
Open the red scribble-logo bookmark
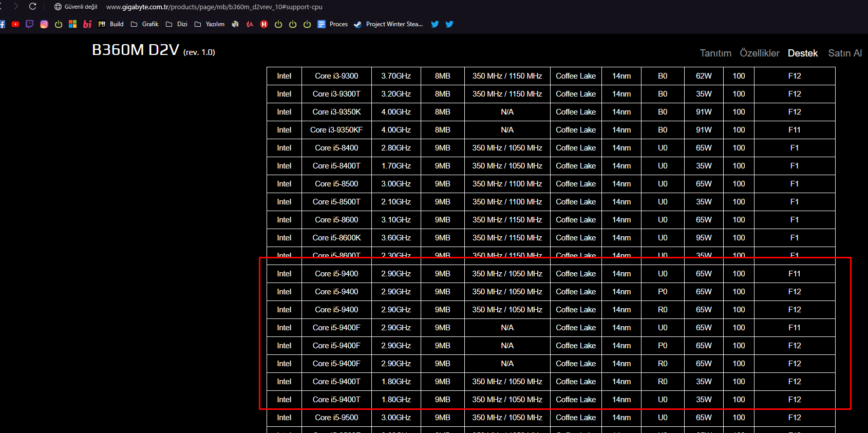[x=250, y=24]
